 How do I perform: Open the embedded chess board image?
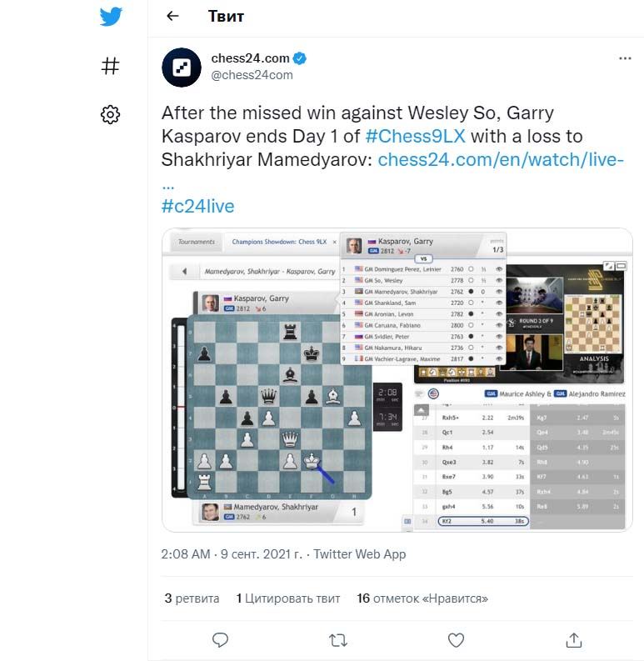pos(397,380)
